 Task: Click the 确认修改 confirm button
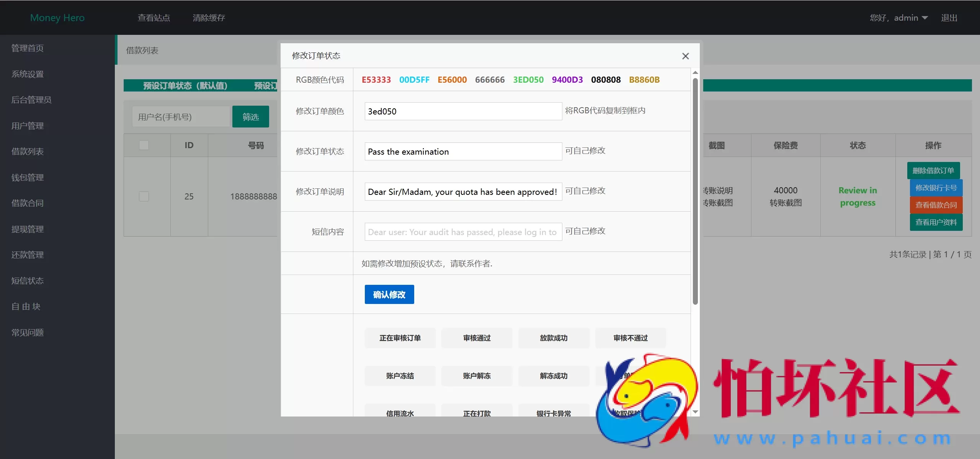tap(389, 294)
